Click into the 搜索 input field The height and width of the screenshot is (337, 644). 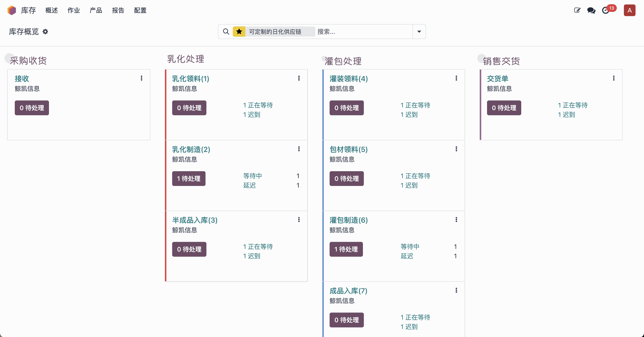tap(364, 32)
